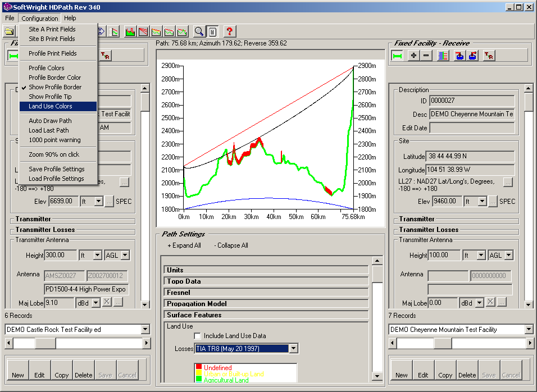Select Zoom 90% on click menu item

pyautogui.click(x=54, y=154)
